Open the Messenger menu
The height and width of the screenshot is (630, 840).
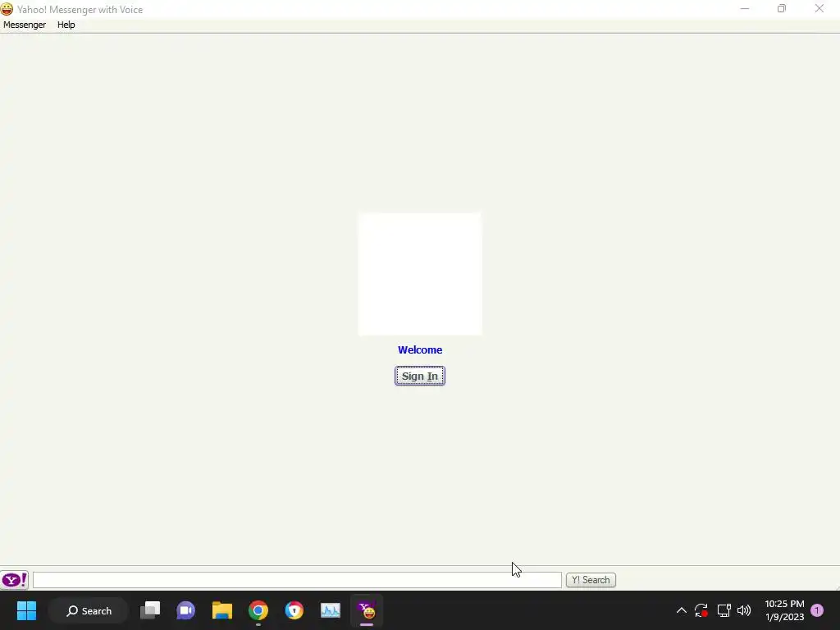point(25,25)
